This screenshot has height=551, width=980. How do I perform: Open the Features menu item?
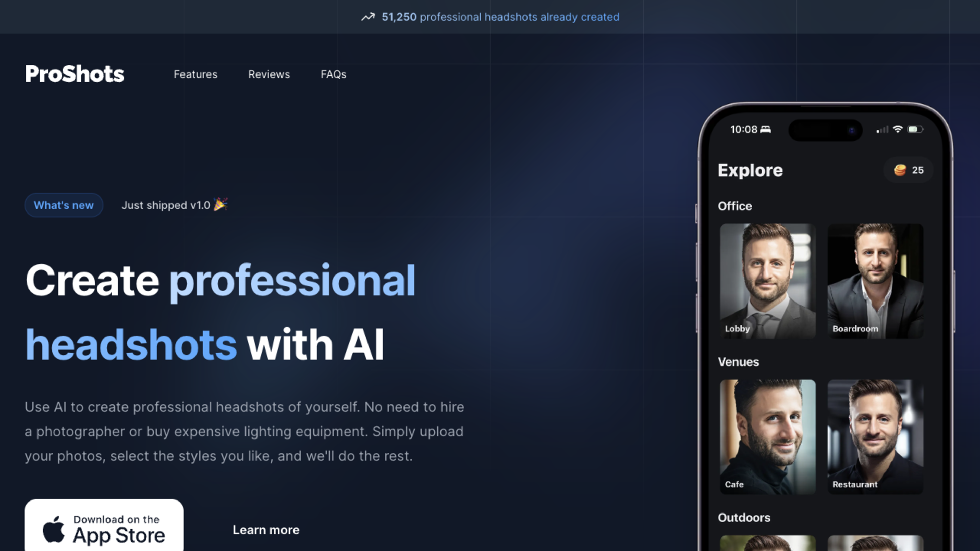(195, 74)
